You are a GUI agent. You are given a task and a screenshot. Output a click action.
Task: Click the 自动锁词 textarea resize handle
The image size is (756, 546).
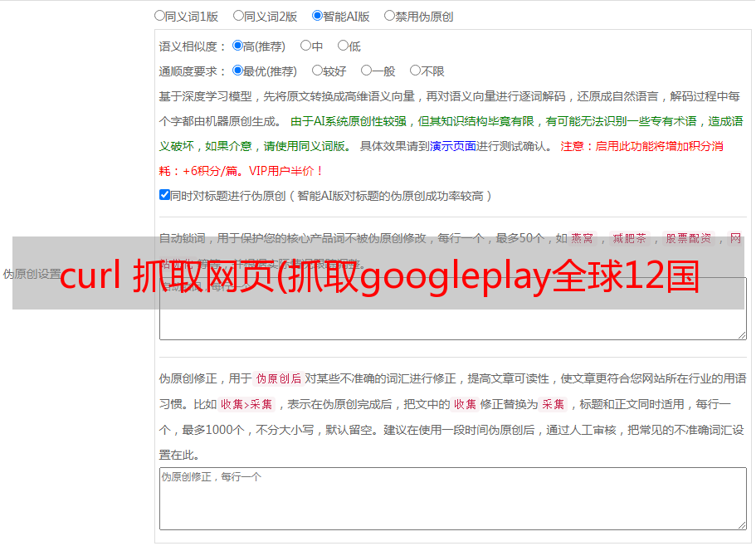(741, 334)
